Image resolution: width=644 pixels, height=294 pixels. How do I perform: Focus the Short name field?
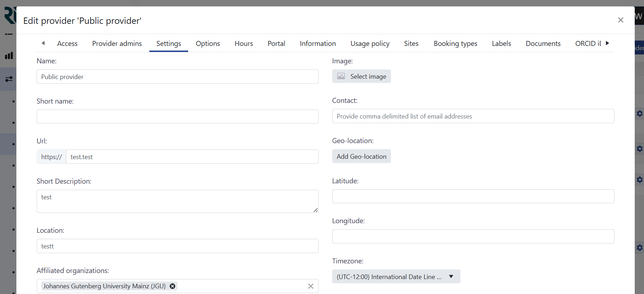pos(177,117)
